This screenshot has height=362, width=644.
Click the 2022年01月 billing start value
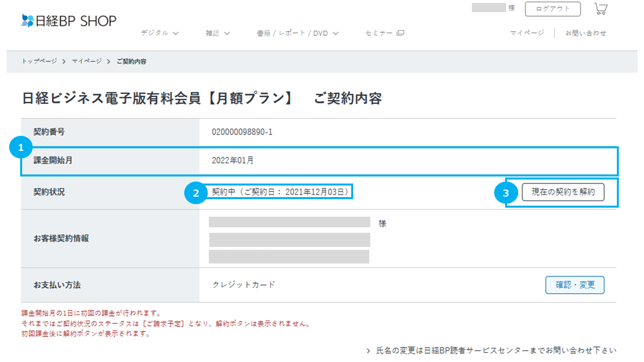pos(233,161)
